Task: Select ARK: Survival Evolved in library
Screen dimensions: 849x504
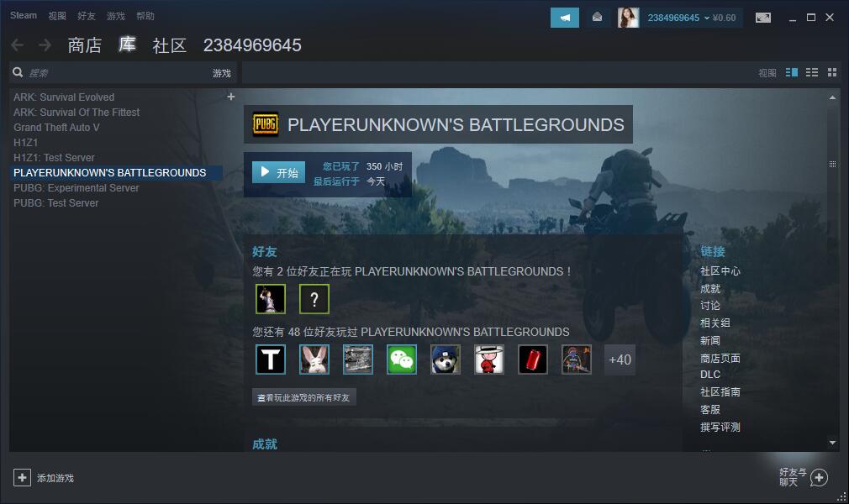Action: point(64,97)
